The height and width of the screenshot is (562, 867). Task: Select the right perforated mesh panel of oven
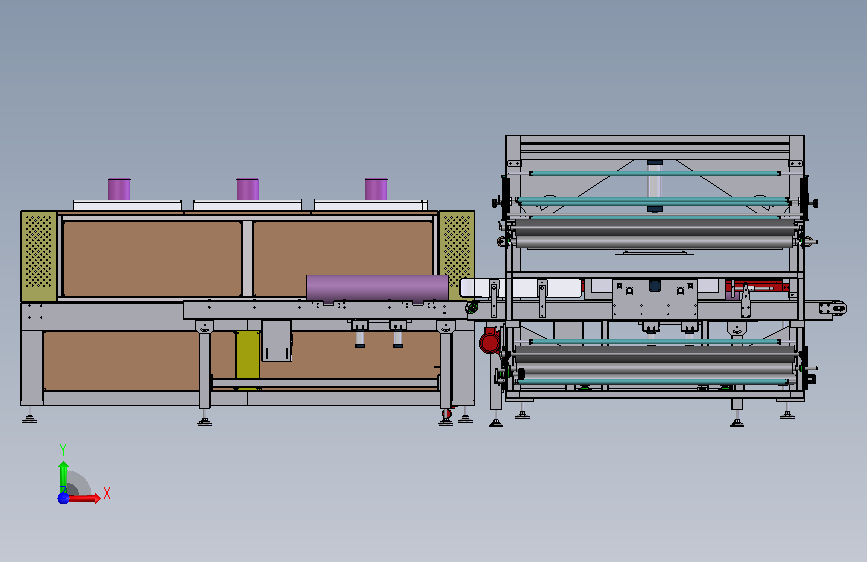coord(457,255)
